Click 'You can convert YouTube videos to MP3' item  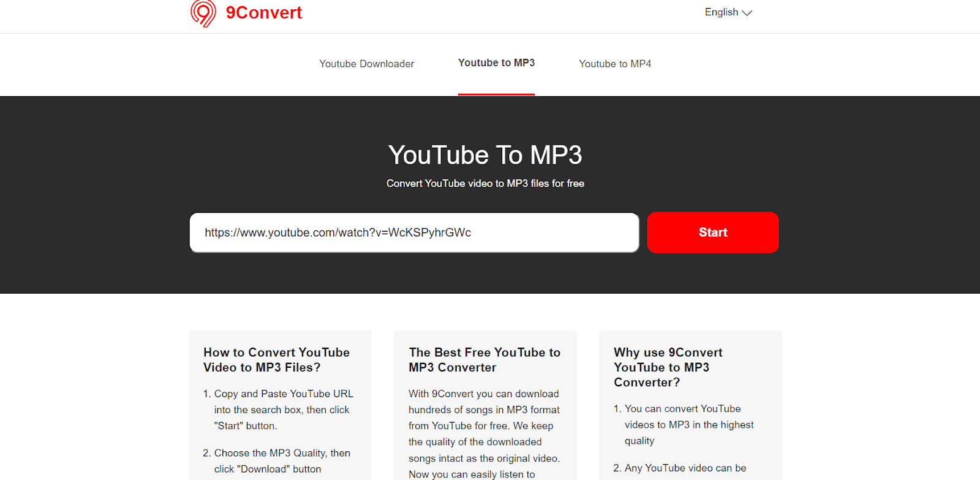(684, 425)
